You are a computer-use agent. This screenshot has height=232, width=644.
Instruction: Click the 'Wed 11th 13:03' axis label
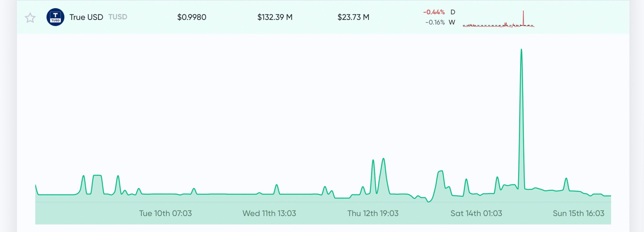pos(269,213)
